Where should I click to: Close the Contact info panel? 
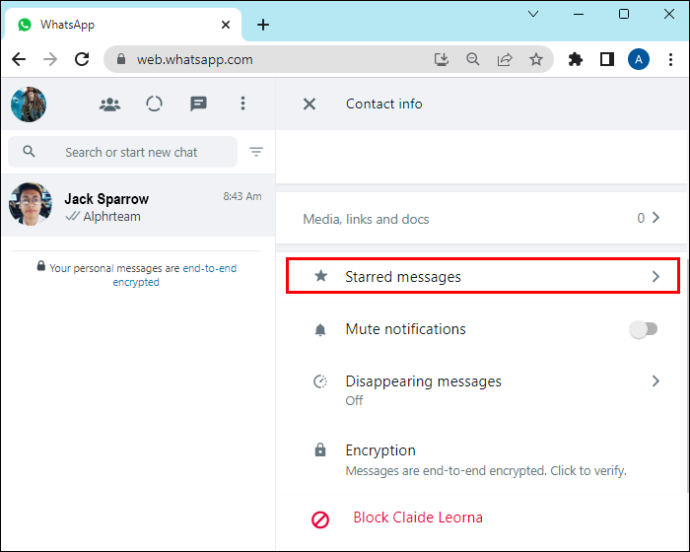tap(309, 104)
